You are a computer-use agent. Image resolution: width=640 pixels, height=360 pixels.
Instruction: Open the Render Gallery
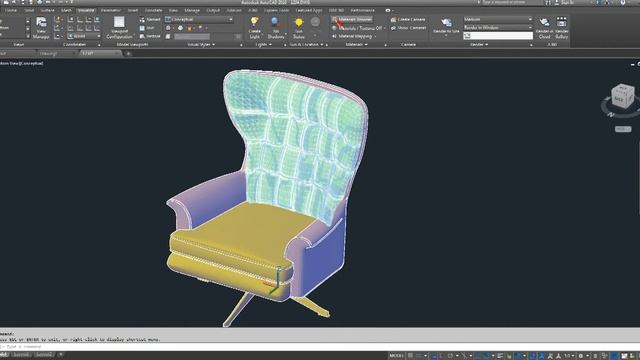(x=562, y=27)
